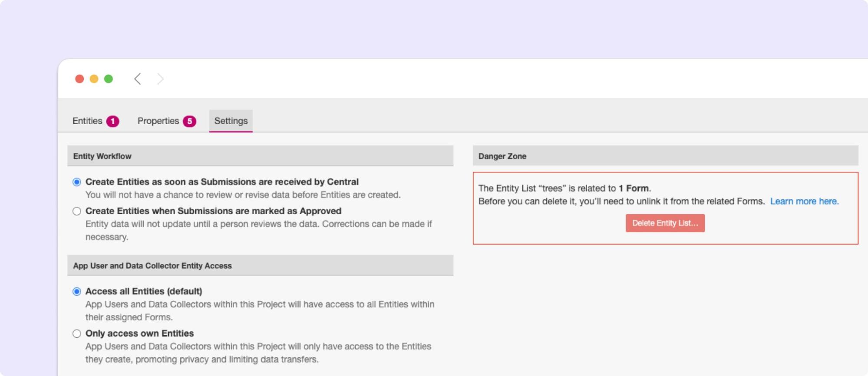
Task: Click the bold 1 Form text
Action: [634, 188]
